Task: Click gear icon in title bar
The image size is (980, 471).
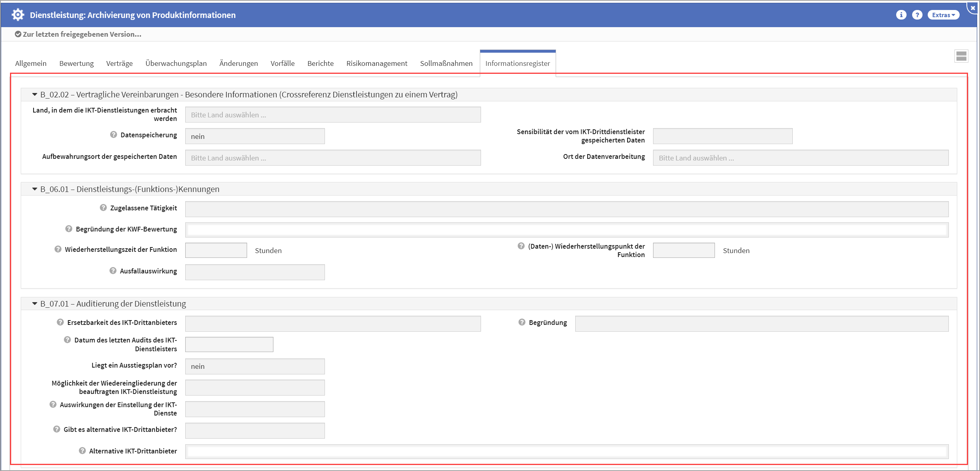Action: pos(18,15)
